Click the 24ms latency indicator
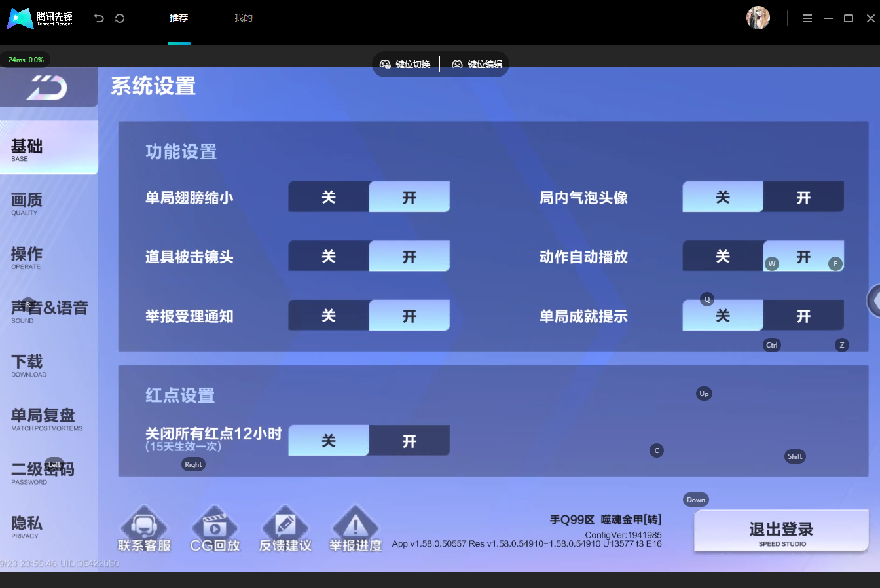 click(x=26, y=60)
